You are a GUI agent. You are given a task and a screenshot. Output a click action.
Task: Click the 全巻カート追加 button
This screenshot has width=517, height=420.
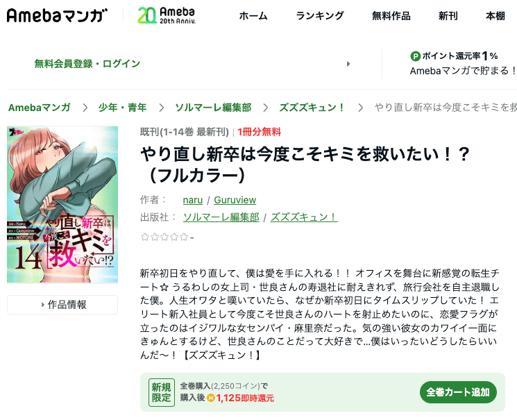coord(458,392)
